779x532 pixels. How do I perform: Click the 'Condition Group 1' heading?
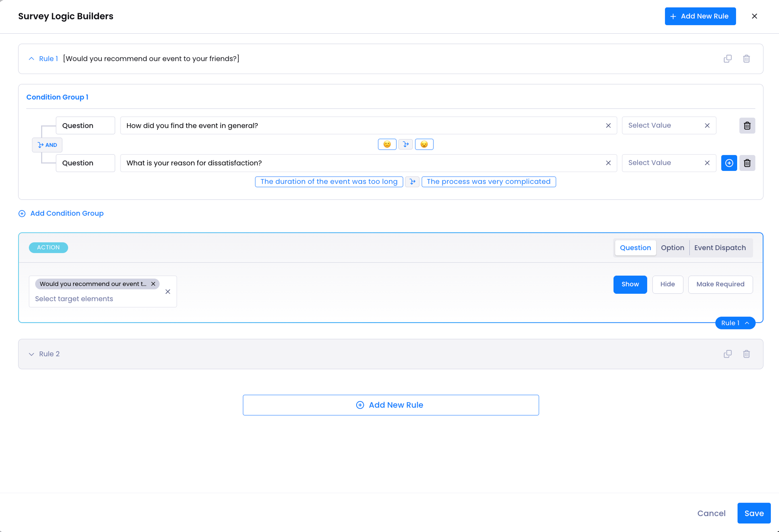click(x=57, y=97)
